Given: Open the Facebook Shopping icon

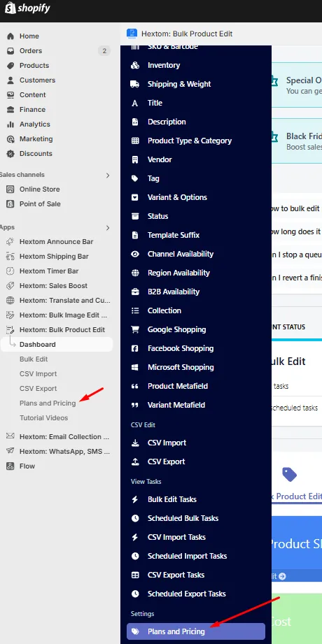Looking at the screenshot, I should tap(135, 349).
